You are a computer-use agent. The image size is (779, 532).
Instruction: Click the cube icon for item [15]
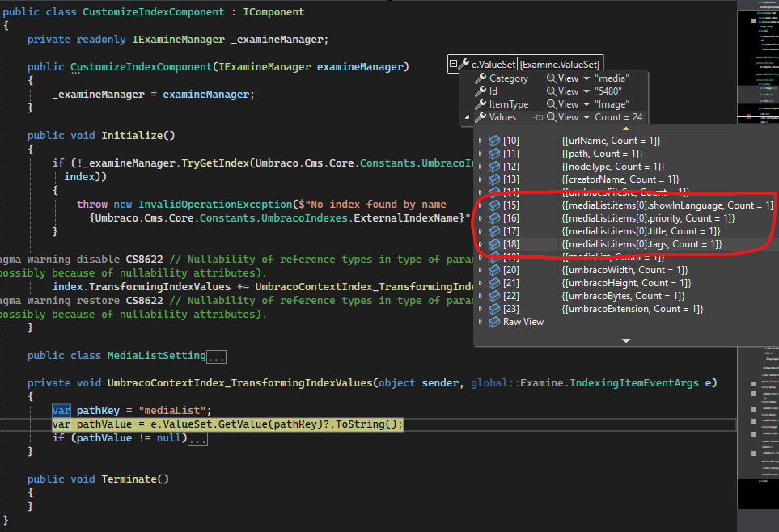(493, 205)
